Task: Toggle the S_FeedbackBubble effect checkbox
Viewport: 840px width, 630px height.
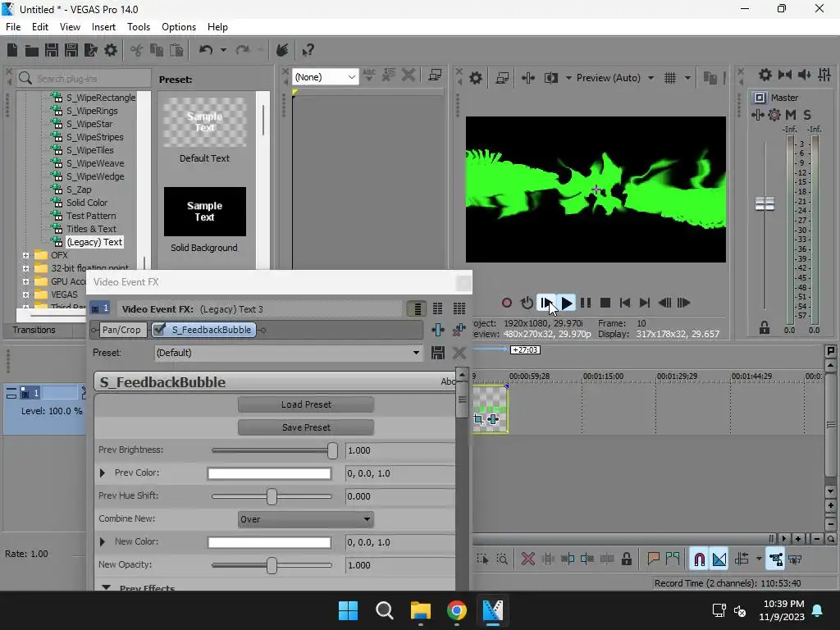Action: (159, 330)
